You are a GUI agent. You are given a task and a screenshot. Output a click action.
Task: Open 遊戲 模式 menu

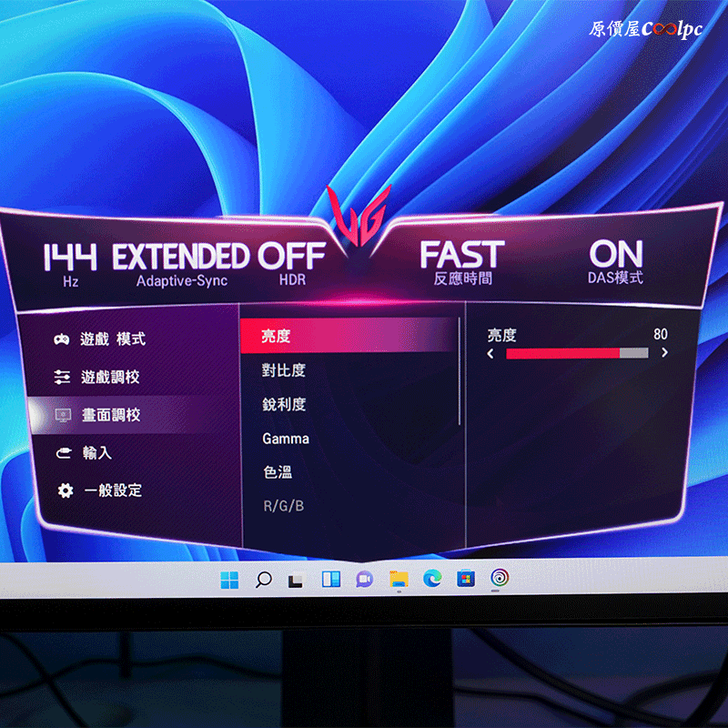[113, 339]
